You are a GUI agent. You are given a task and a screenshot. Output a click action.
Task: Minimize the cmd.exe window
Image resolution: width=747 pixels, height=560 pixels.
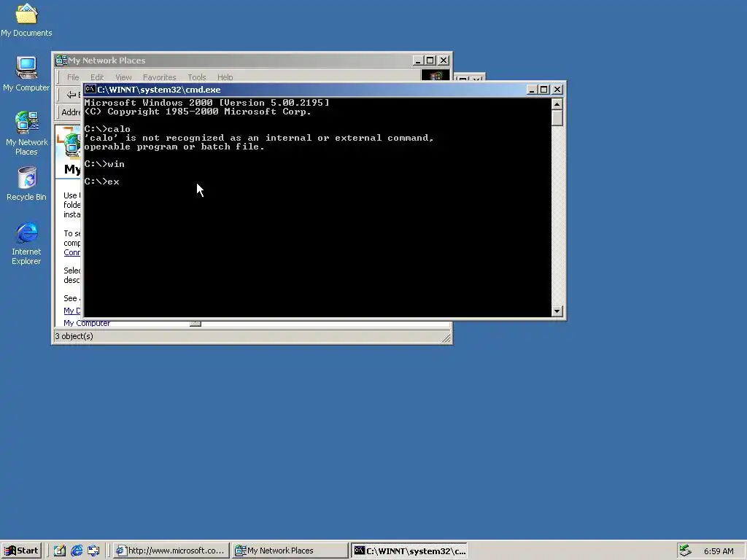coord(532,90)
